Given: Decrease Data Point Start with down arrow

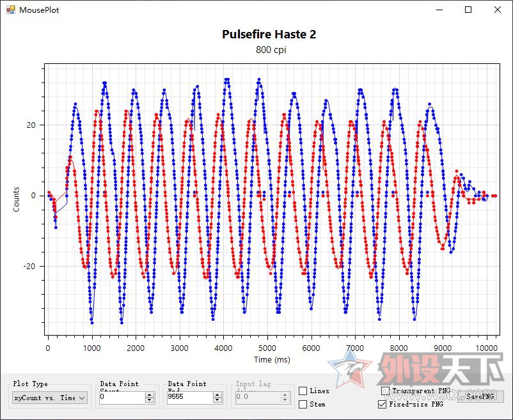Looking at the screenshot, I should click(x=150, y=400).
